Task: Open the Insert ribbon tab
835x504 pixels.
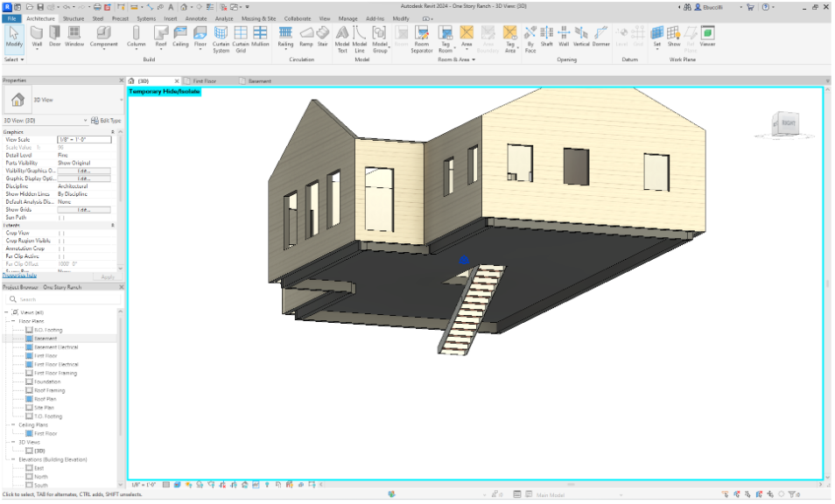Action: click(x=170, y=17)
